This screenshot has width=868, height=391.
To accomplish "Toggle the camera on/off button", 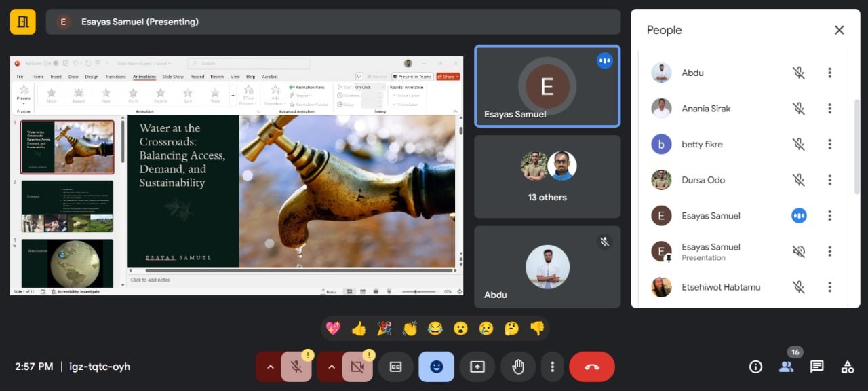I will [357, 367].
